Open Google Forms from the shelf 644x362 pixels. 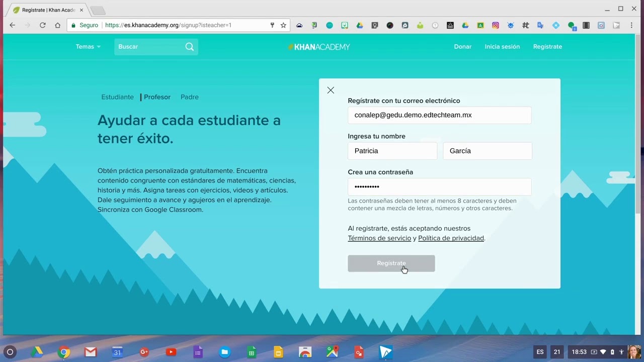click(x=198, y=352)
